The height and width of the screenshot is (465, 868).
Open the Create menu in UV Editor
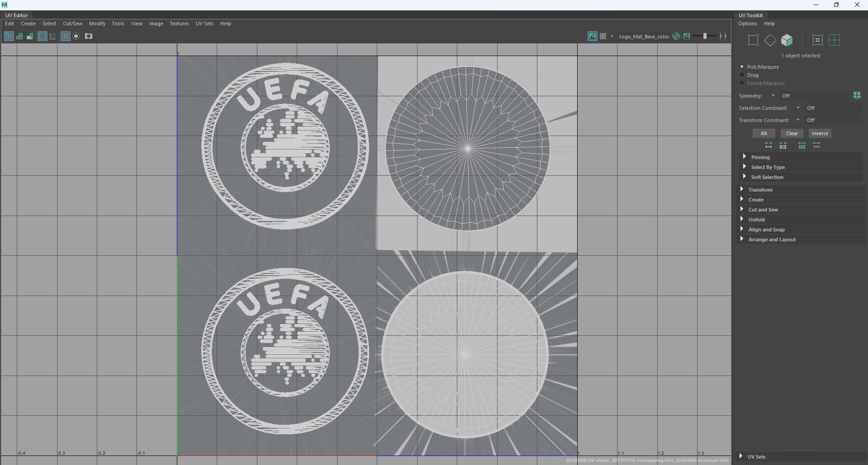pos(28,23)
